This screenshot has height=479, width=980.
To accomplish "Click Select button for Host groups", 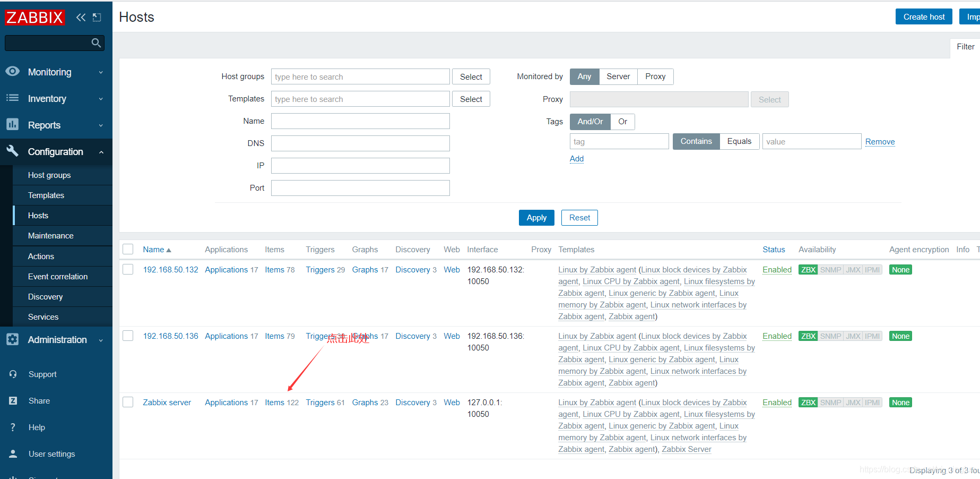I will point(471,77).
